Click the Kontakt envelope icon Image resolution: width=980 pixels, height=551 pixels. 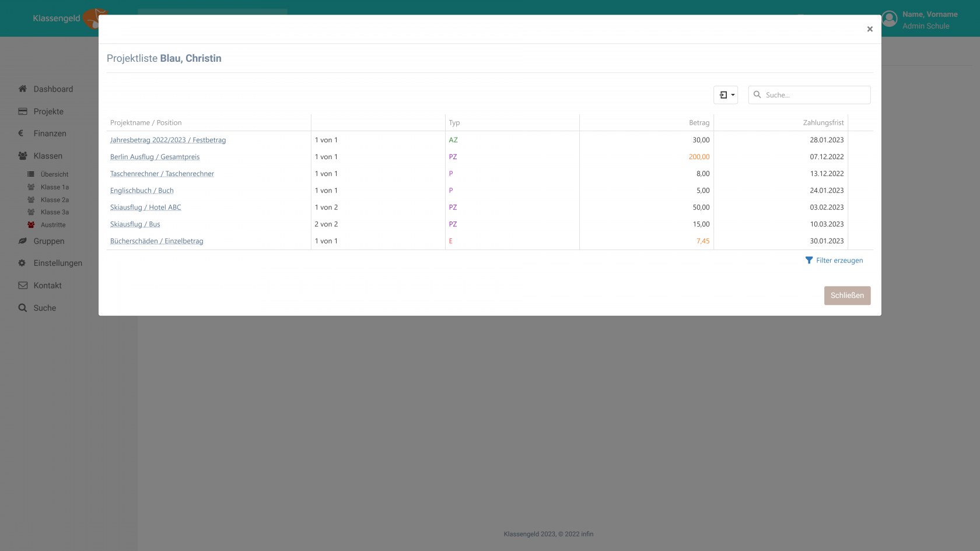click(23, 286)
